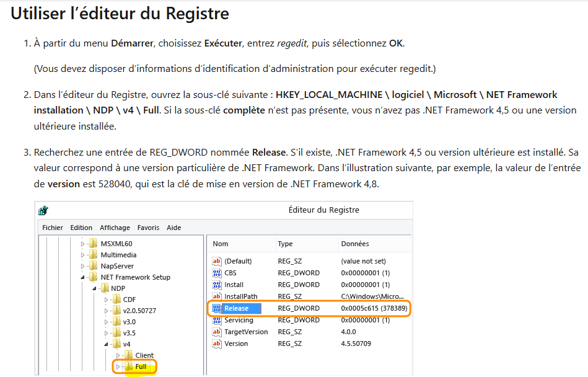Click the C:\Windows\Micro... path data
This screenshot has width=588, height=377.
372,296
